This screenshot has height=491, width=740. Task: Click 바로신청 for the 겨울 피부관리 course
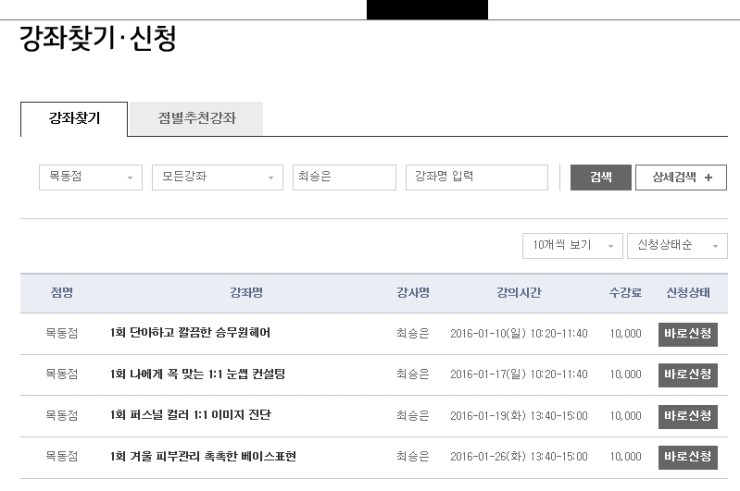click(x=688, y=457)
